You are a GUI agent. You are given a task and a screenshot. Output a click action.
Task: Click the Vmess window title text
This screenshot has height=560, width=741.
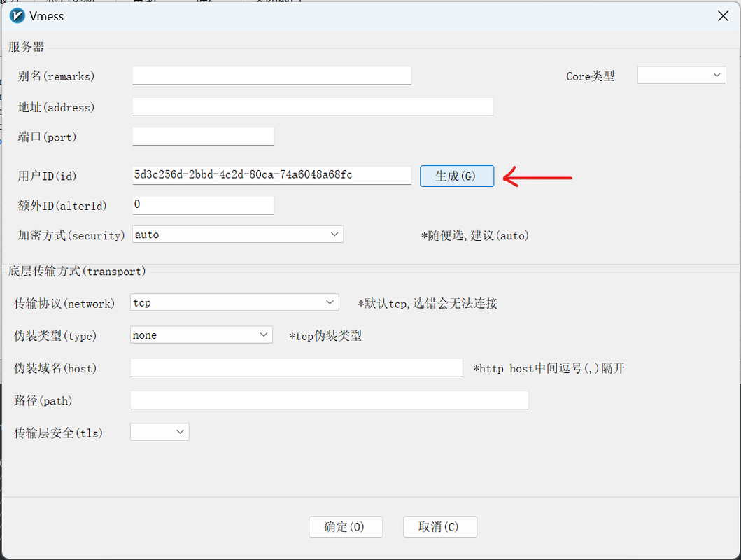pyautogui.click(x=46, y=16)
